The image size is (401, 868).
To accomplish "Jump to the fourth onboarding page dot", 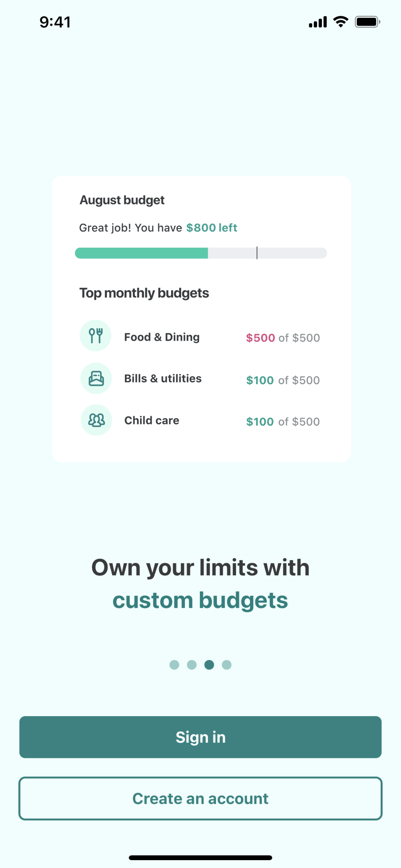I will pyautogui.click(x=227, y=665).
